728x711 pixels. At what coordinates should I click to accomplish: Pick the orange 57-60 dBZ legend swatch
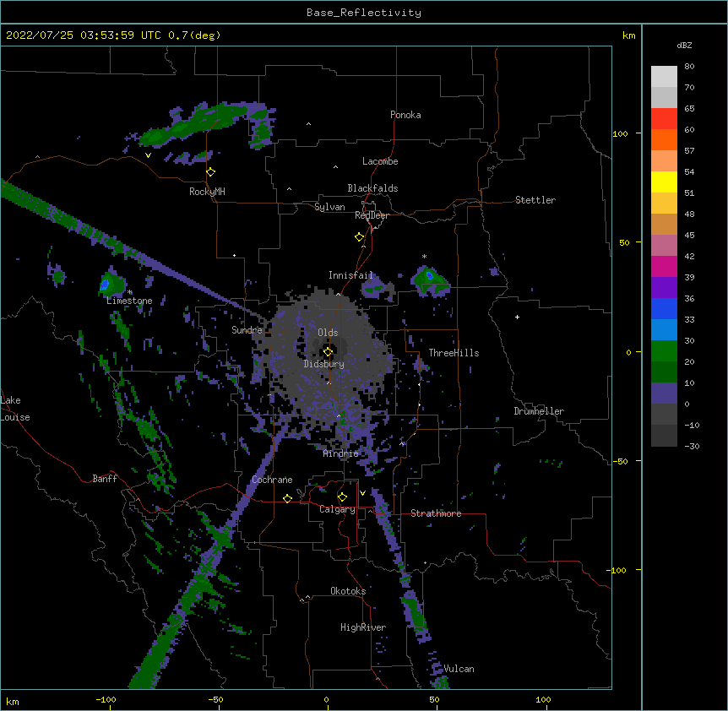(664, 139)
